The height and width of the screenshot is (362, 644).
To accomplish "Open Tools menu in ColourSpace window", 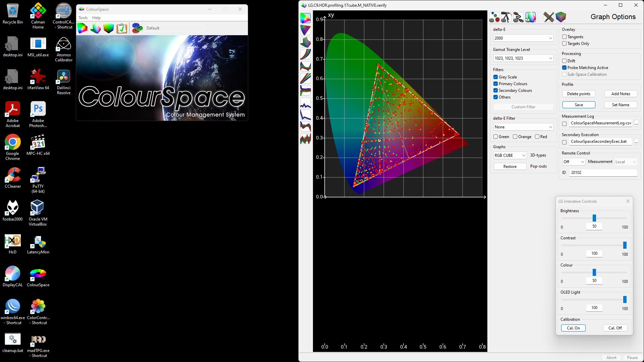I will click(83, 18).
